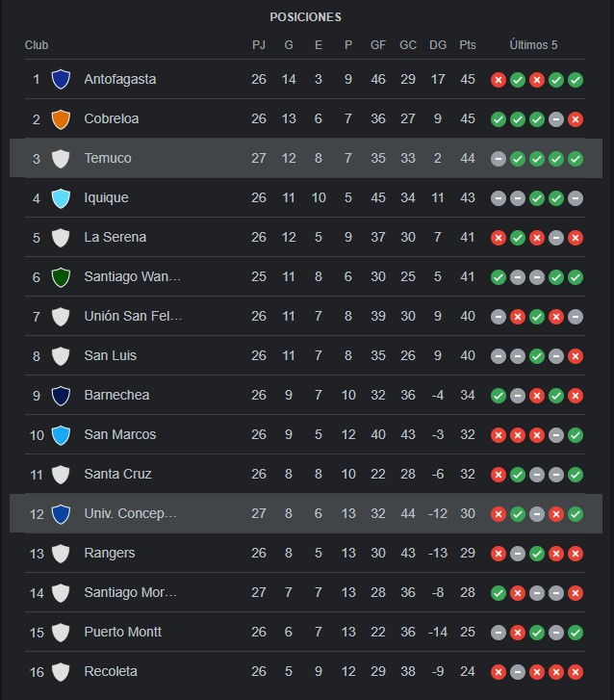Image resolution: width=614 pixels, height=700 pixels.
Task: Click the Pts column header
Action: [x=468, y=45]
